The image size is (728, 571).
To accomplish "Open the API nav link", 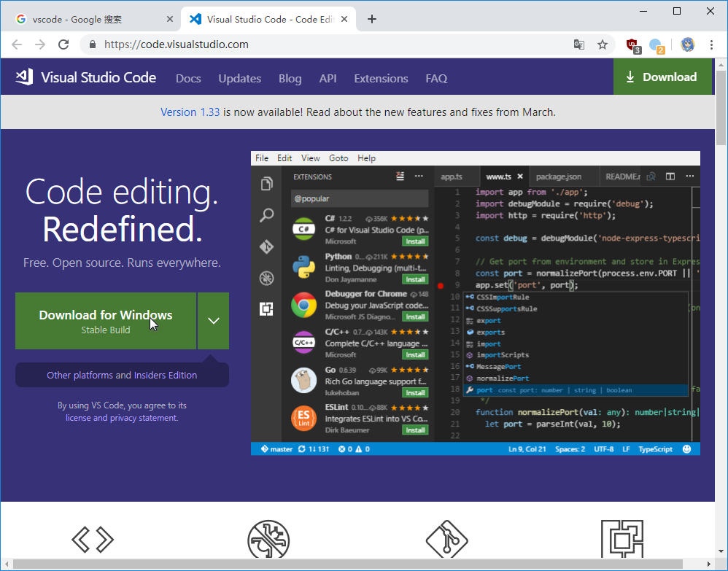I will point(328,79).
